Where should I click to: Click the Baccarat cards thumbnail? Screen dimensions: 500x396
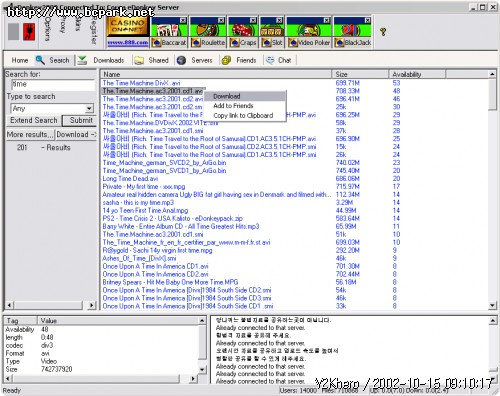click(169, 30)
